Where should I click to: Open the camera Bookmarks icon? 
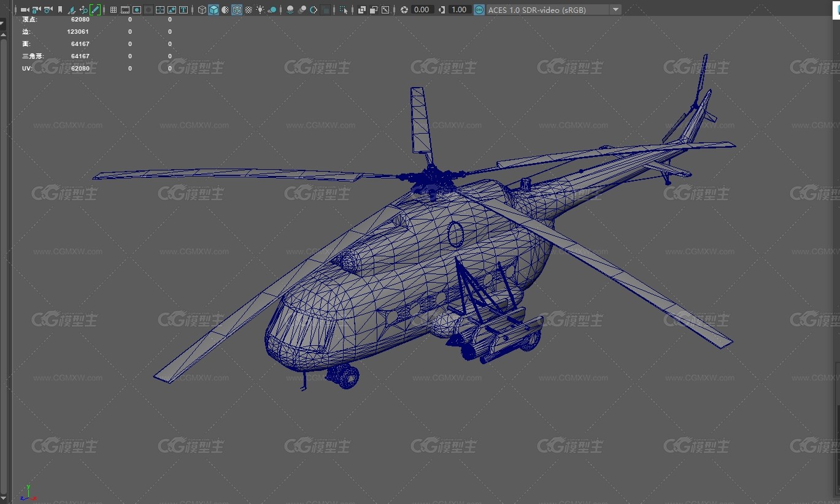(x=60, y=10)
